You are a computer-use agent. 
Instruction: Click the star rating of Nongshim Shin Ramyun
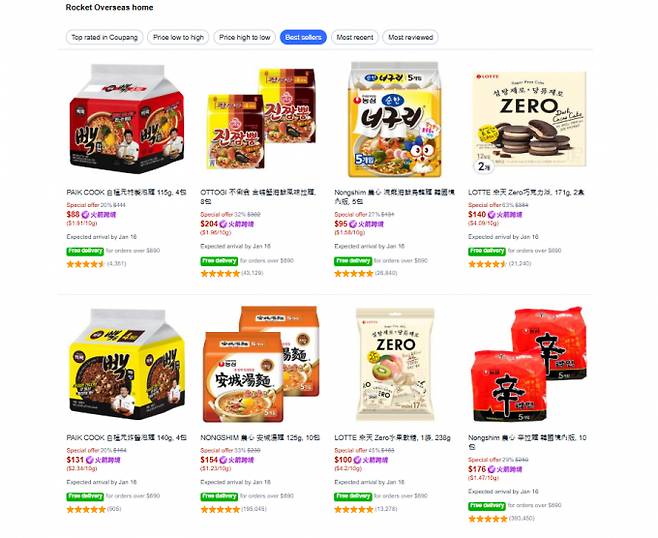click(x=488, y=519)
